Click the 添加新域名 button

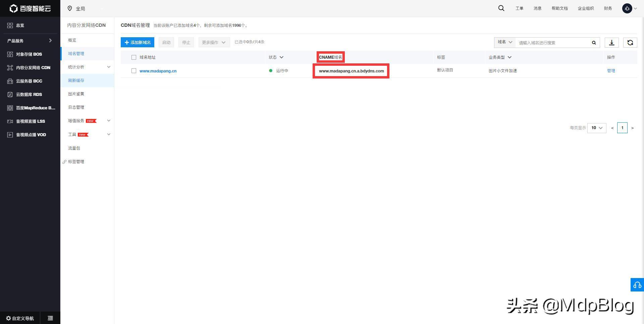[138, 42]
